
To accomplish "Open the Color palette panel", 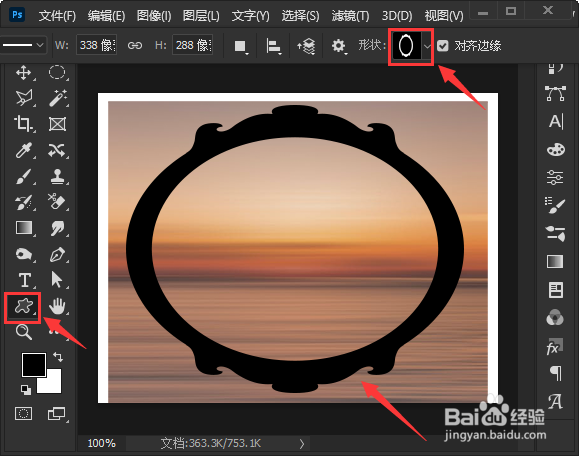I will tap(556, 150).
